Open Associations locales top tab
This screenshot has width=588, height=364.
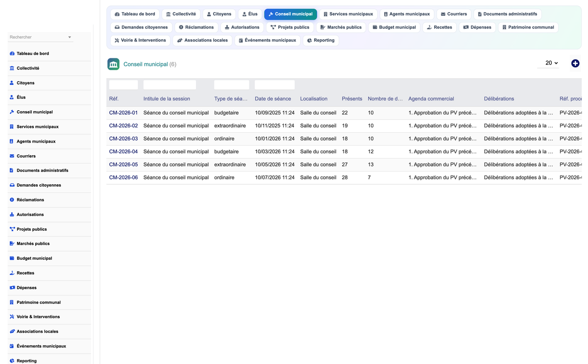coord(202,41)
